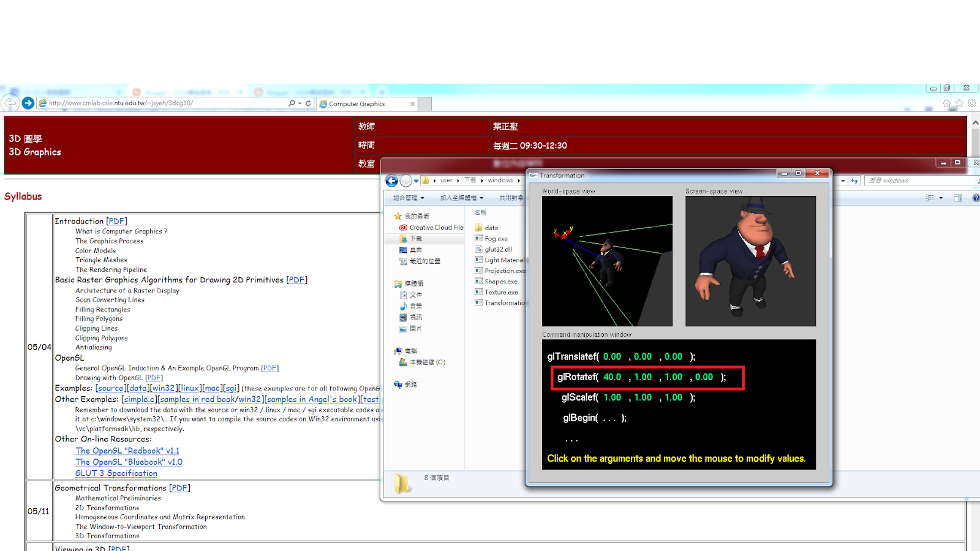Open the '加入至媒體櫃' menu
The image size is (980, 551).
(x=461, y=198)
